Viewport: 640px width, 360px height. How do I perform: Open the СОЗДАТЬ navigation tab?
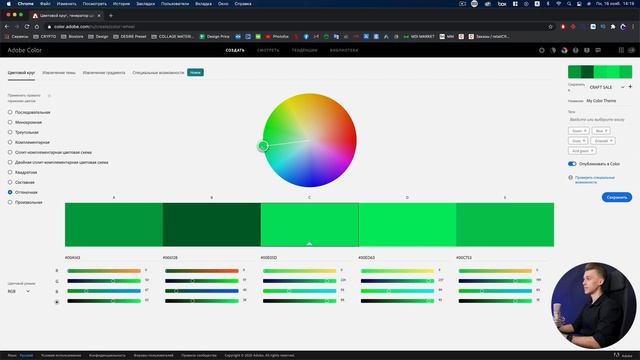tap(235, 50)
